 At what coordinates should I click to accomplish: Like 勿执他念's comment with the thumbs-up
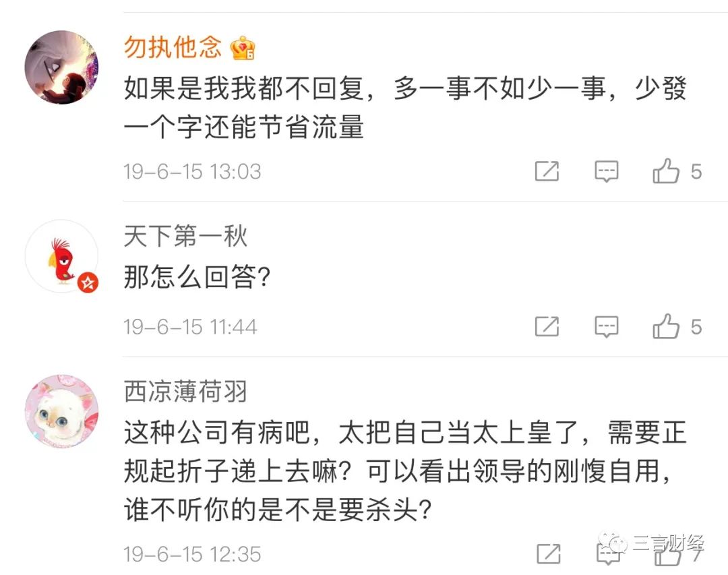click(x=667, y=171)
